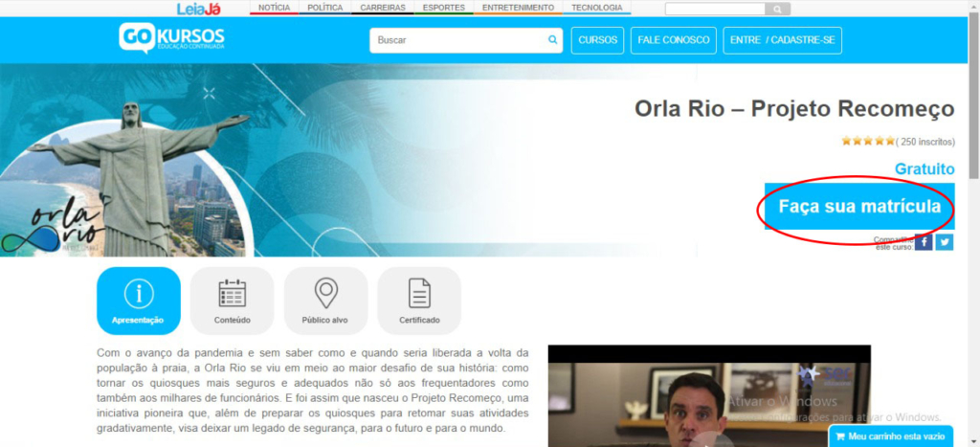980x447 pixels.
Task: Click the LeiaJá logo link
Action: [x=199, y=9]
